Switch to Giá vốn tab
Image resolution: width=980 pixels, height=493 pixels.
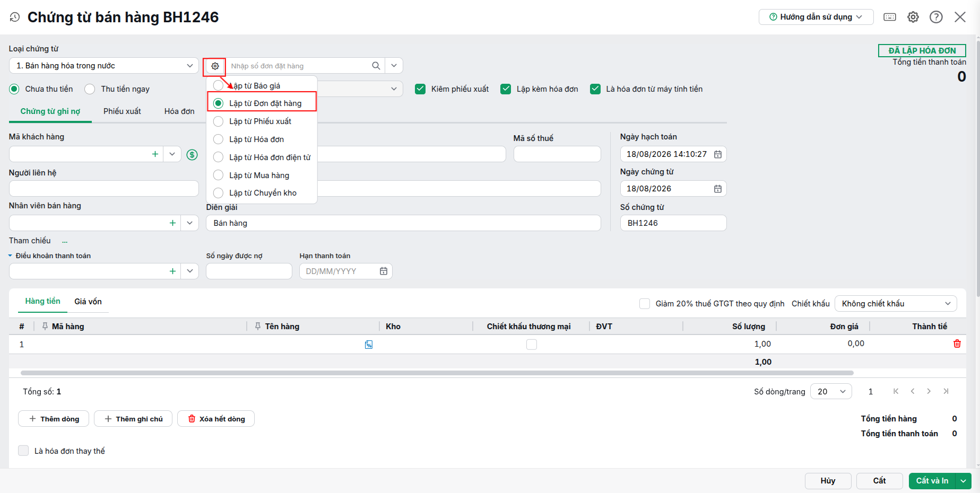88,302
